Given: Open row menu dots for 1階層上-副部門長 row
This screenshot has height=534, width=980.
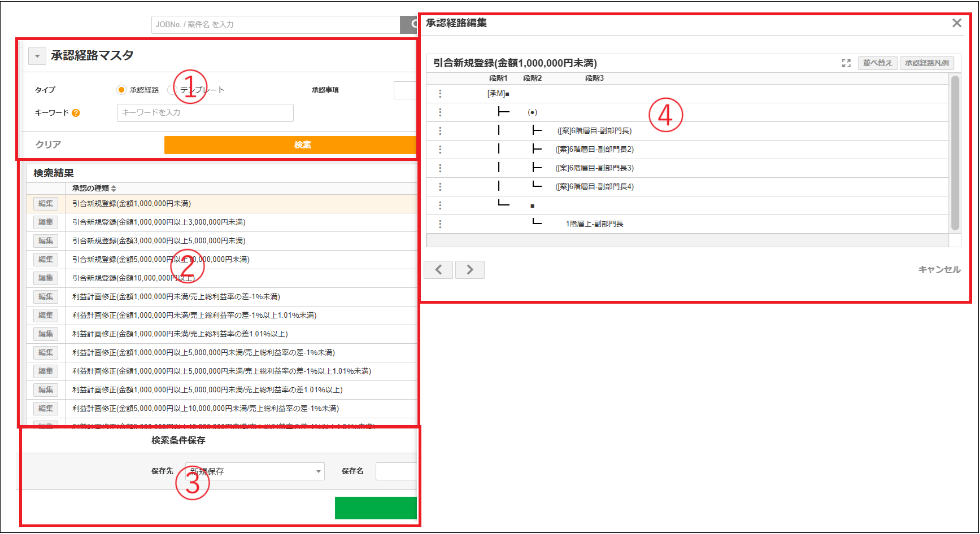Looking at the screenshot, I should (440, 224).
